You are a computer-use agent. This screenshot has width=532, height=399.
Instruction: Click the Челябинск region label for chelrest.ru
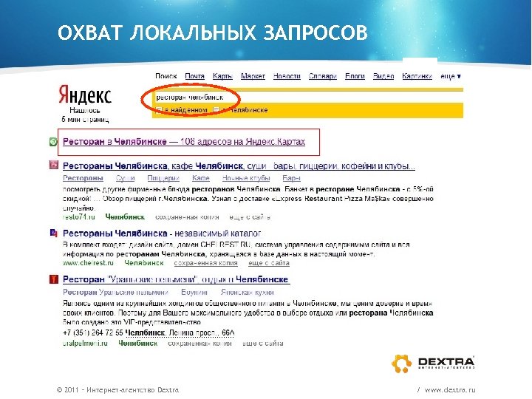click(x=144, y=263)
